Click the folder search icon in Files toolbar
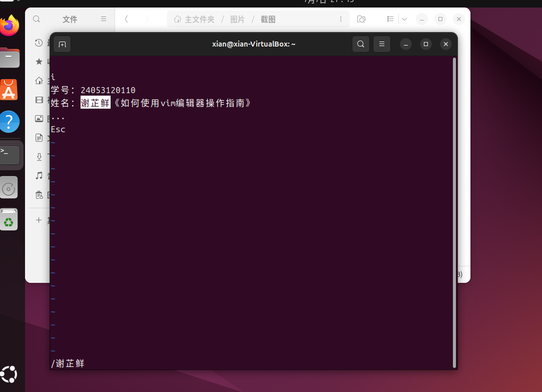The height and width of the screenshot is (392, 542). pyautogui.click(x=361, y=19)
